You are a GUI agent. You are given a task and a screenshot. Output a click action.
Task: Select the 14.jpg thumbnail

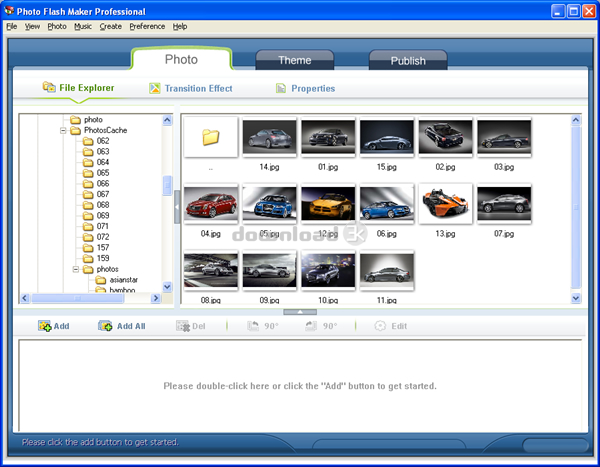[x=269, y=137]
